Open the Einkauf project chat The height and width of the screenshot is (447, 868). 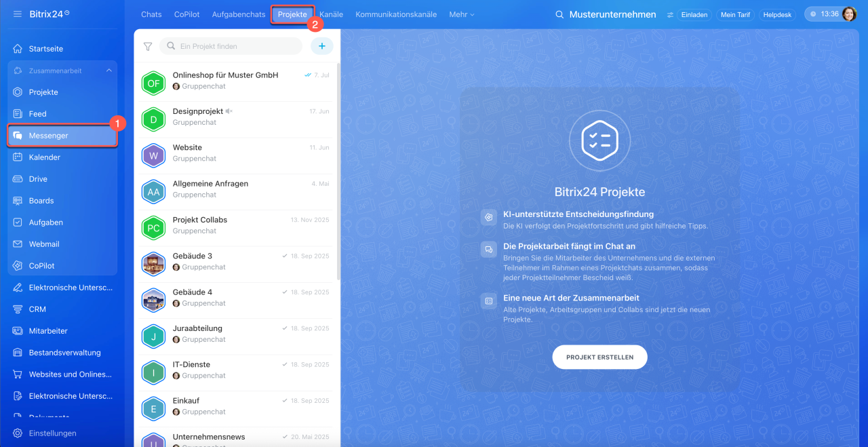[x=235, y=408]
